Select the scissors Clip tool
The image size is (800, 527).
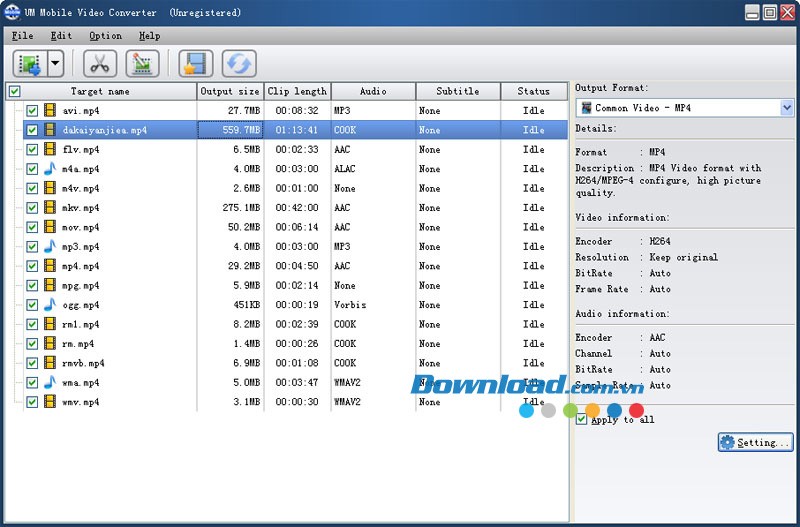(100, 64)
